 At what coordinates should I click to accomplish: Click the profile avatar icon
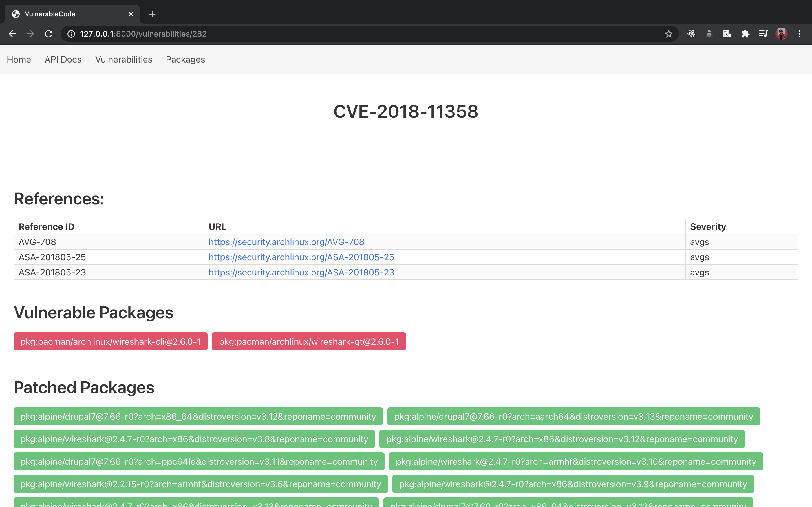tap(782, 34)
